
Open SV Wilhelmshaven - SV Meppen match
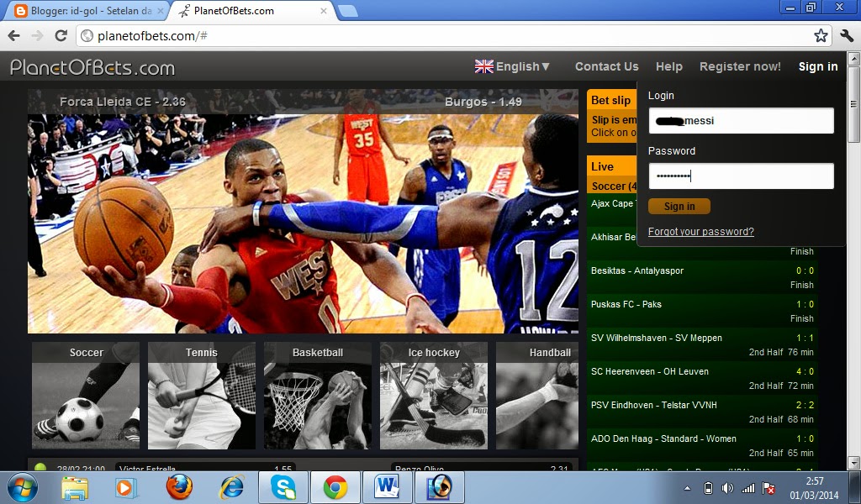[x=702, y=344]
